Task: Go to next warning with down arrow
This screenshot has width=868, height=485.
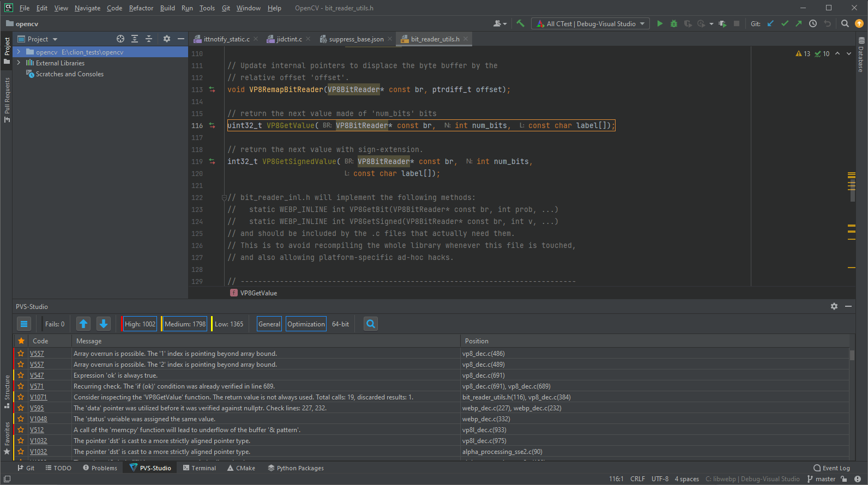Action: [x=104, y=324]
